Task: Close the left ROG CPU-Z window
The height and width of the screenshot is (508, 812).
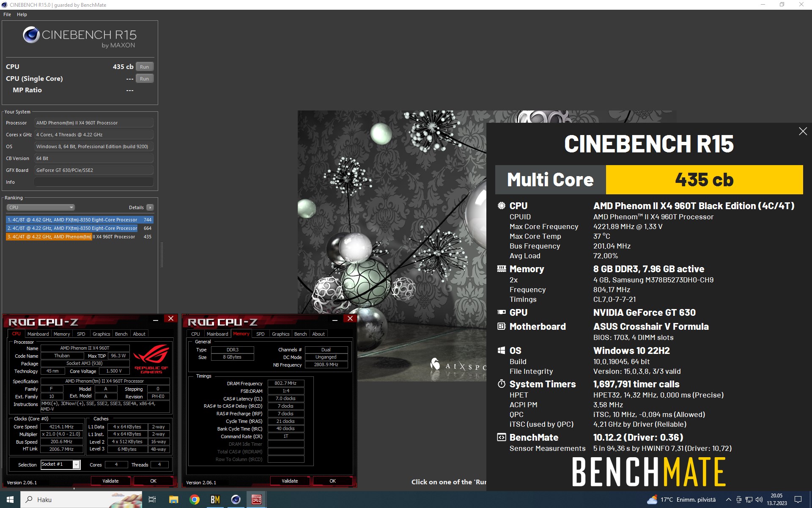Action: point(171,319)
